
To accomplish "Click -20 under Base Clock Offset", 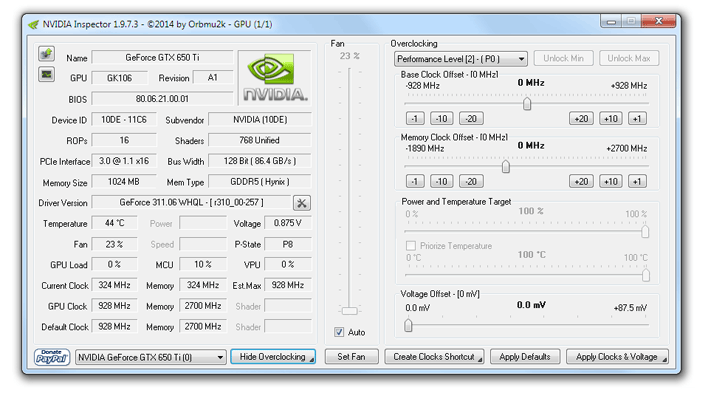I will click(x=471, y=119).
